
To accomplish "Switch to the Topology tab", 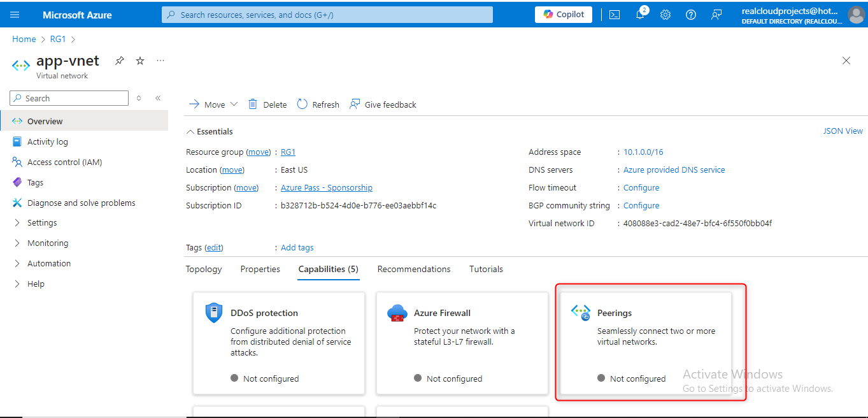I will [204, 270].
